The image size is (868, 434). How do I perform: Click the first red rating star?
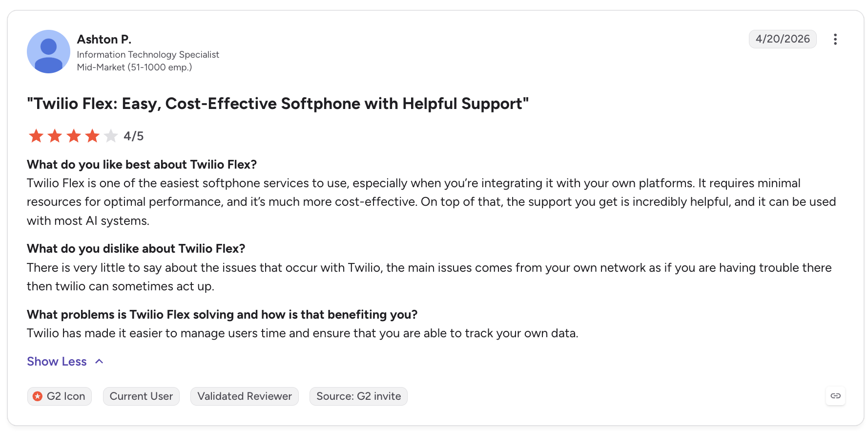point(36,136)
